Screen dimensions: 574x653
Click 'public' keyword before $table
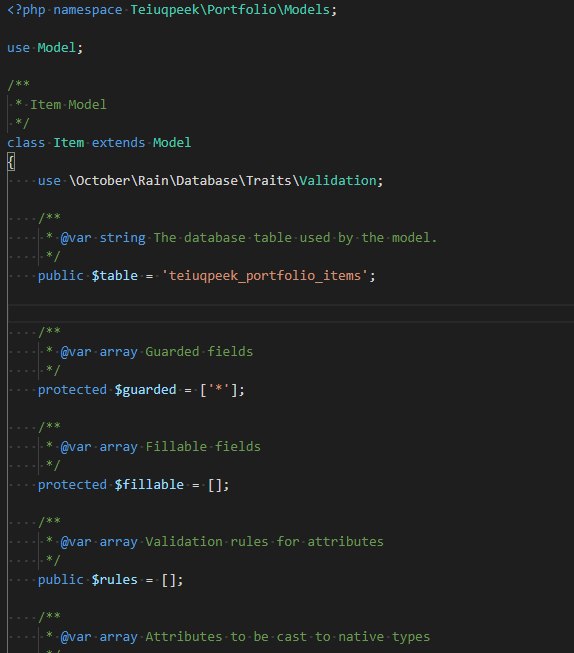point(60,276)
